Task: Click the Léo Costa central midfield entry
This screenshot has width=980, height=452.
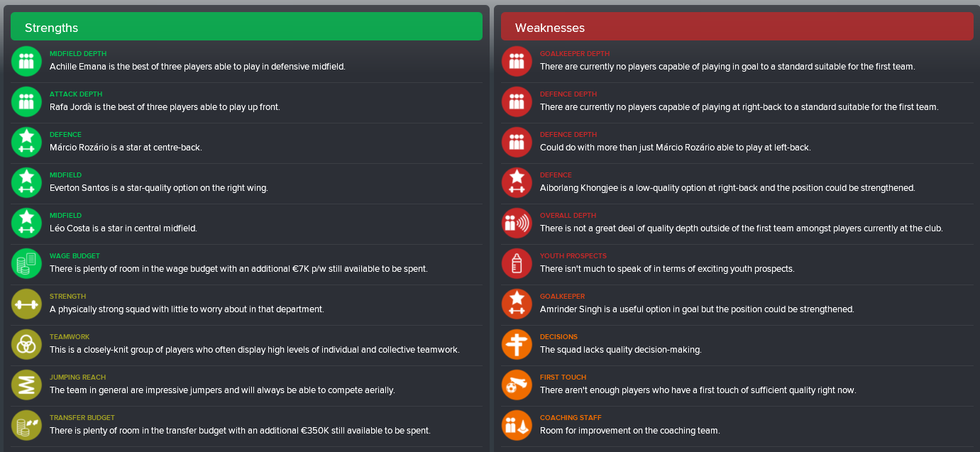Action: [246, 223]
